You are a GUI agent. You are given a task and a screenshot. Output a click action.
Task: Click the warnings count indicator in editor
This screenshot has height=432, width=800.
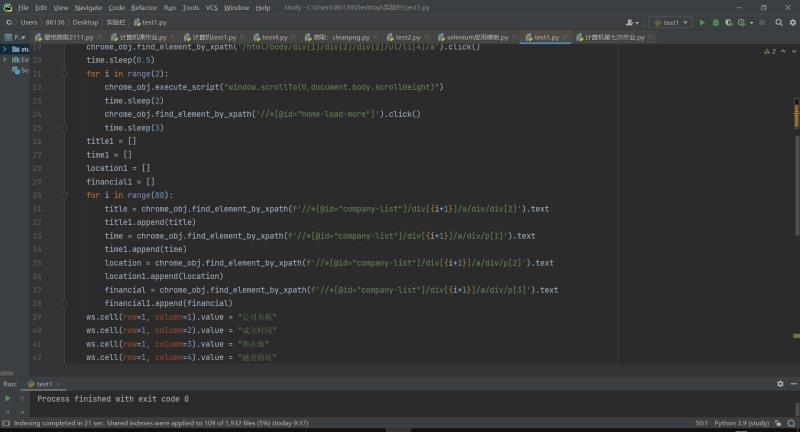[x=770, y=52]
